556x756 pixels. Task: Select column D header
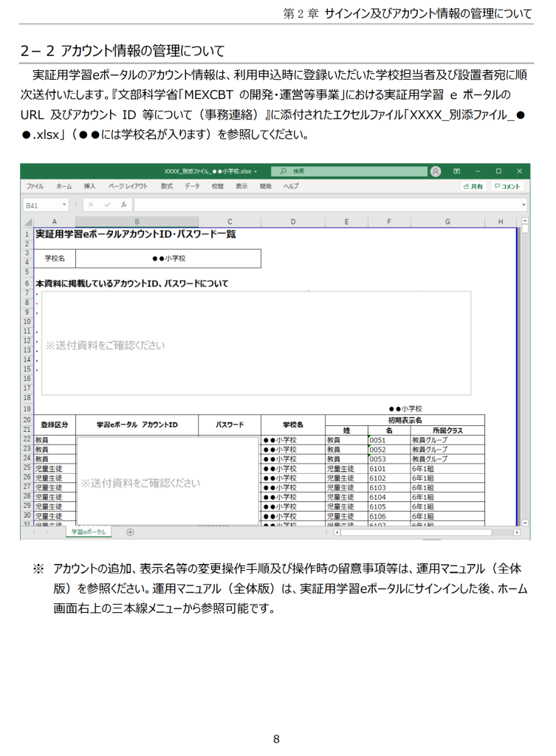point(293,221)
